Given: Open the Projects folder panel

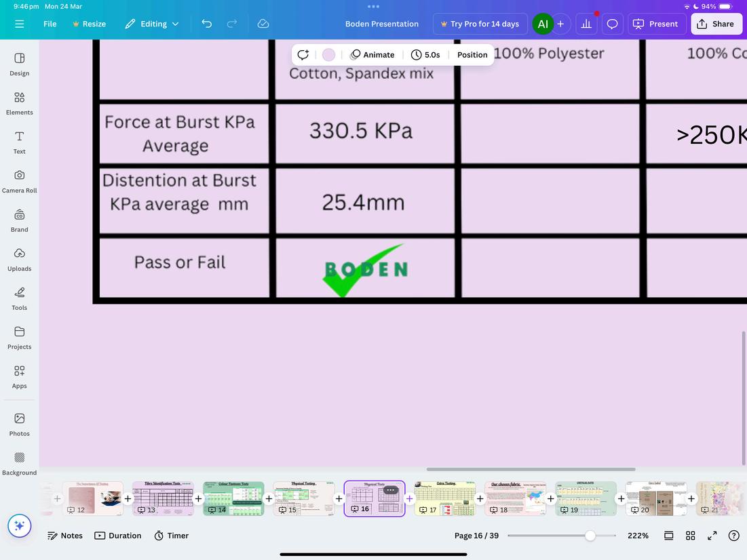Looking at the screenshot, I should tap(20, 338).
